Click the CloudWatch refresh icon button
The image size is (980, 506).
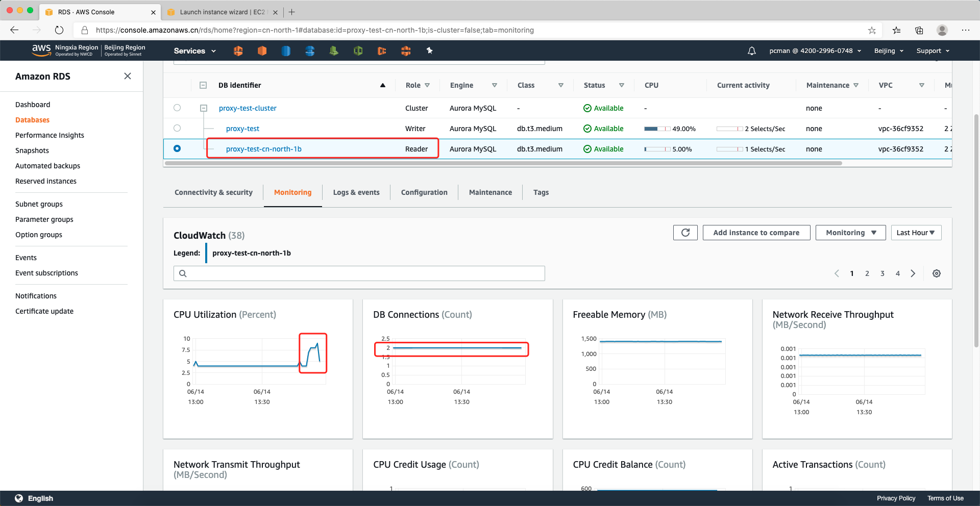(x=685, y=233)
